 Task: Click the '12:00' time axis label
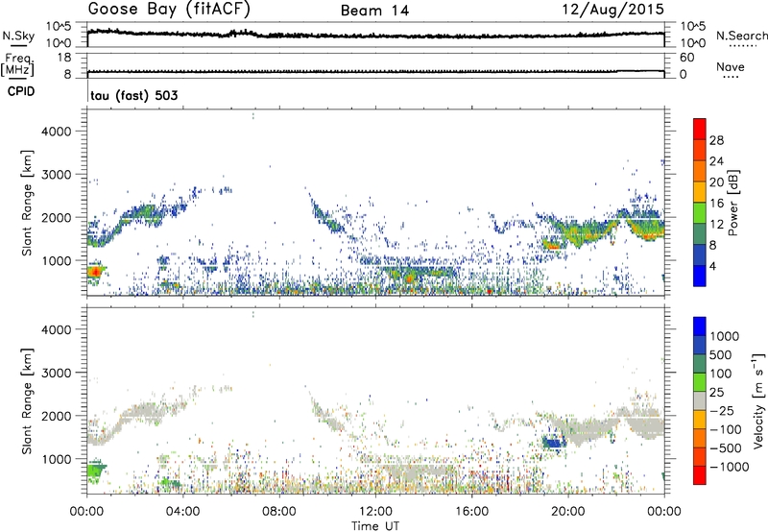coord(375,512)
